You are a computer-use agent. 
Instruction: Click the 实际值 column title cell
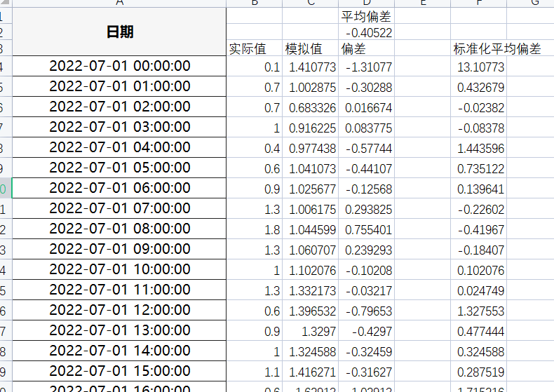(x=254, y=49)
